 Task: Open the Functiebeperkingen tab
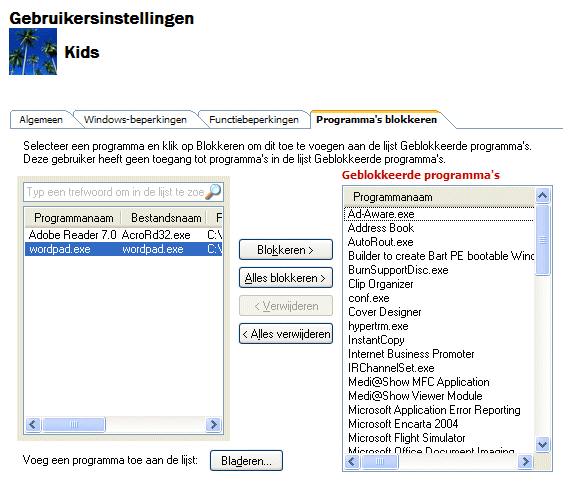point(253,119)
